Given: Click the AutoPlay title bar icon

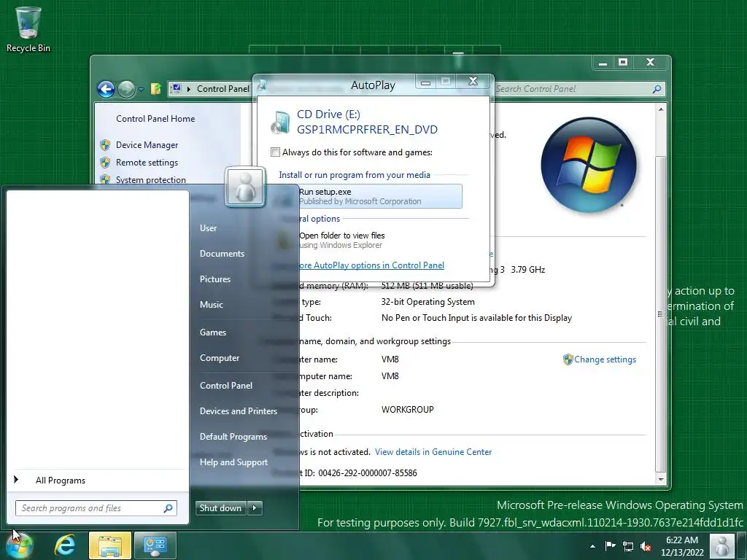Looking at the screenshot, I should point(262,85).
